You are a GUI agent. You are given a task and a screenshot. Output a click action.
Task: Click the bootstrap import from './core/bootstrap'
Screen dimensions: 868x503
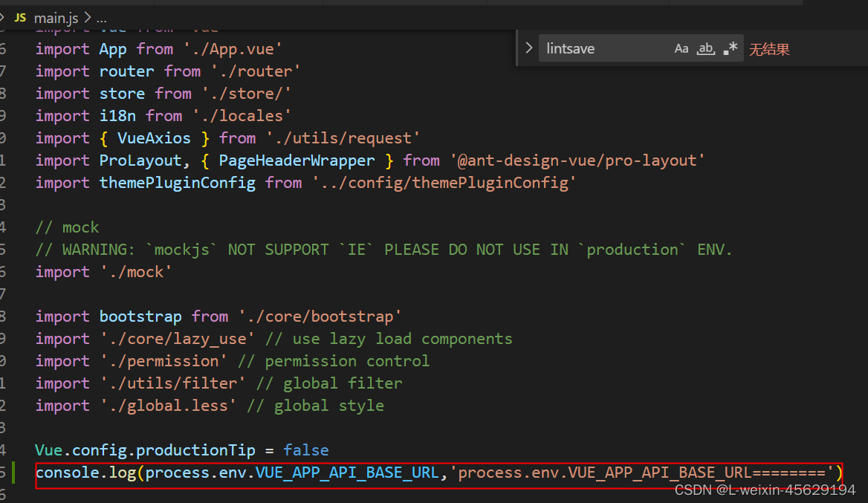[140, 316]
